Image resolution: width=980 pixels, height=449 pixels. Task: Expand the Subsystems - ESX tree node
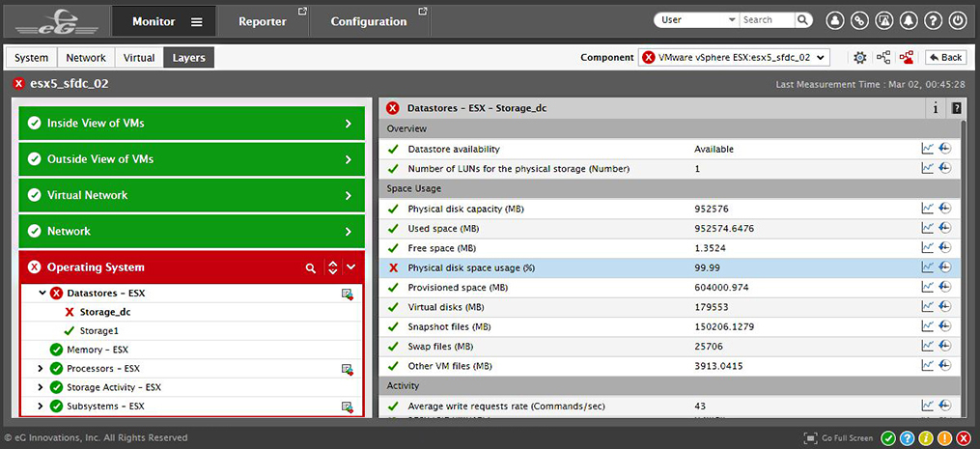coord(41,406)
